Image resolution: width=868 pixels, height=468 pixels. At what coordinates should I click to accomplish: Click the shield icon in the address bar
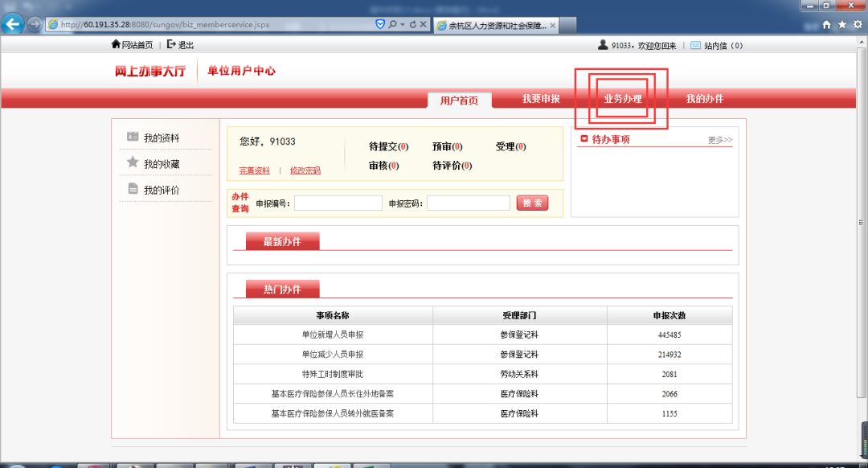(379, 24)
